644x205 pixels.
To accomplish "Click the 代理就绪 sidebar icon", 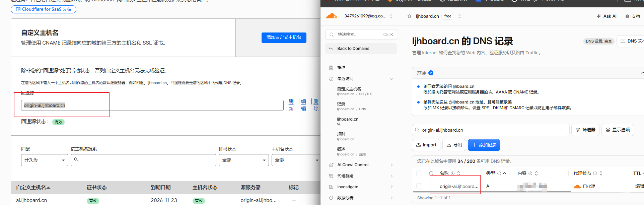I will click(x=331, y=176).
